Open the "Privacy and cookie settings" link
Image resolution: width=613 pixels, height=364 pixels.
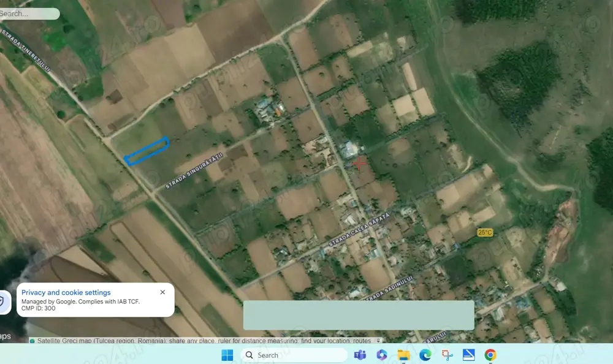(65, 292)
